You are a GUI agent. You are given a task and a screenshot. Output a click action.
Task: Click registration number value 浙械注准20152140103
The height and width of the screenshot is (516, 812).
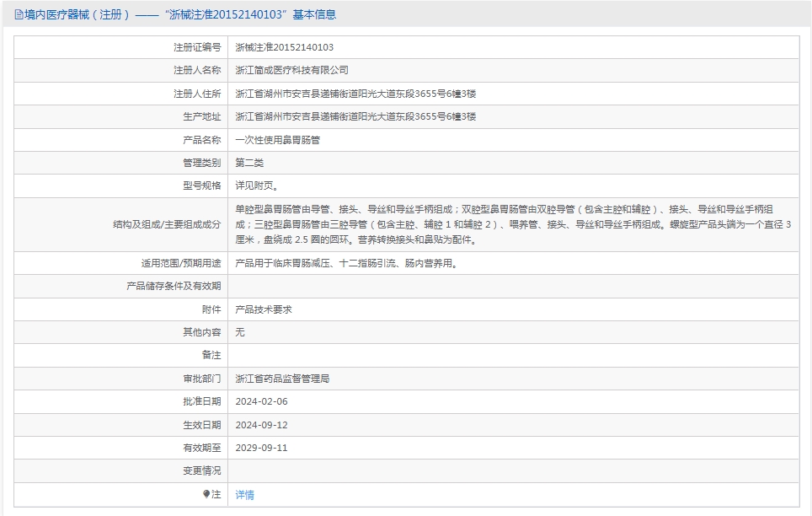[285, 47]
